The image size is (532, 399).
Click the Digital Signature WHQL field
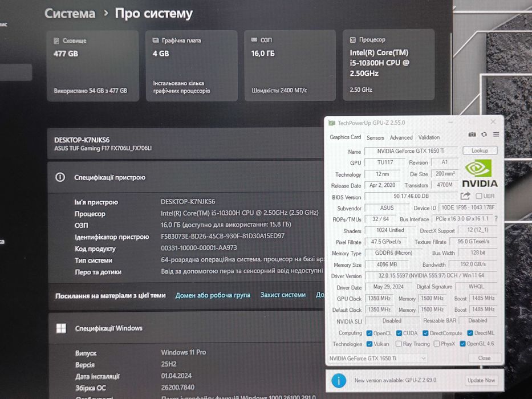(x=476, y=287)
